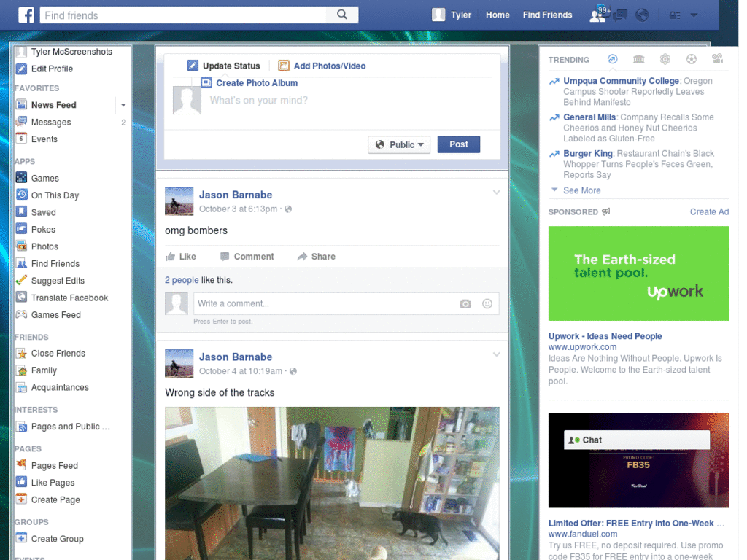This screenshot has width=747, height=560.
Task: Open Games Feed controller icon
Action: 21,314
